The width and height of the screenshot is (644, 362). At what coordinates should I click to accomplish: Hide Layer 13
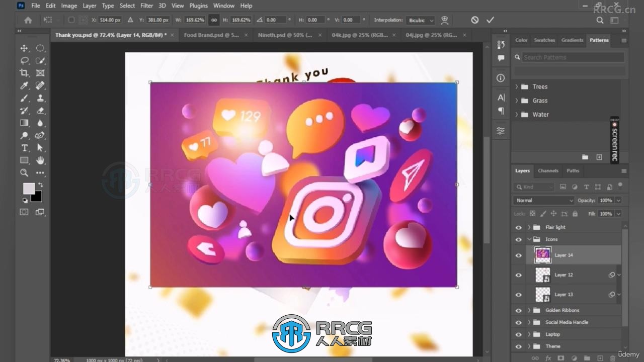coord(519,295)
